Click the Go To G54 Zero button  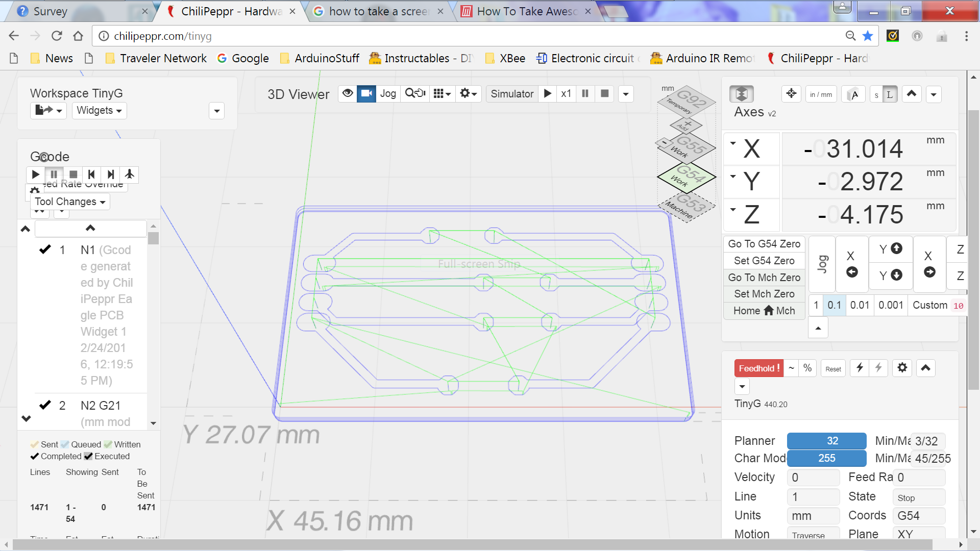(x=764, y=244)
